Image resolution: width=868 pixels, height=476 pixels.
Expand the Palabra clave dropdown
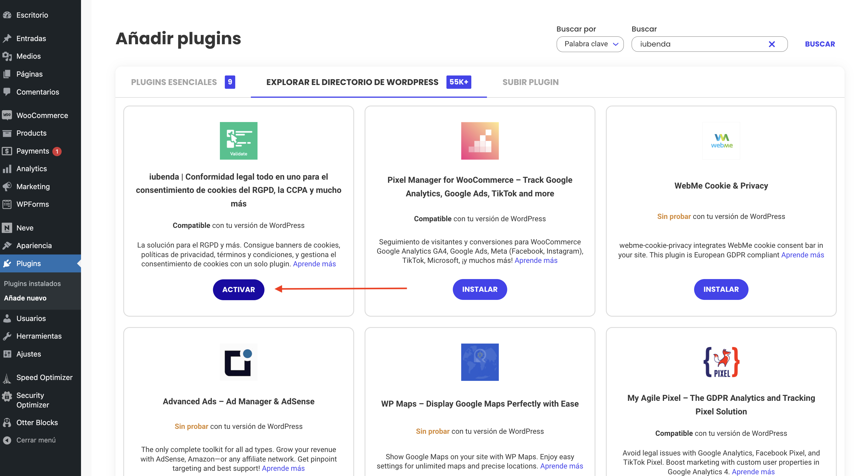click(x=590, y=44)
